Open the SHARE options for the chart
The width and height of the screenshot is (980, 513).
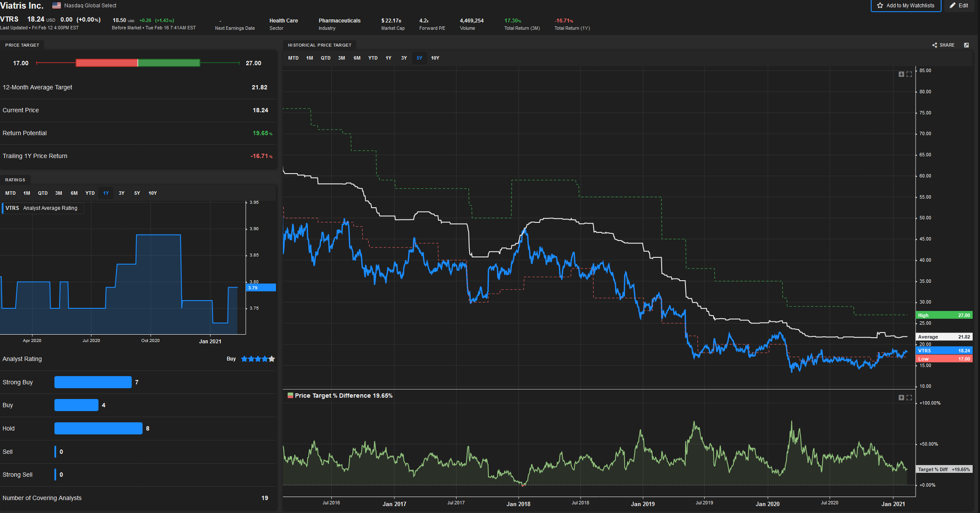point(943,45)
